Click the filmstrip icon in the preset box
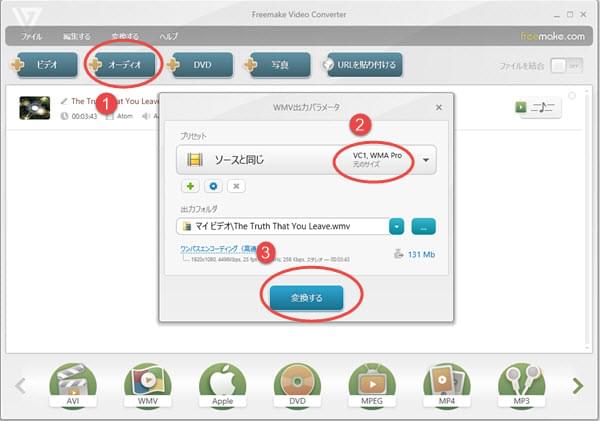600x421 pixels. point(195,160)
